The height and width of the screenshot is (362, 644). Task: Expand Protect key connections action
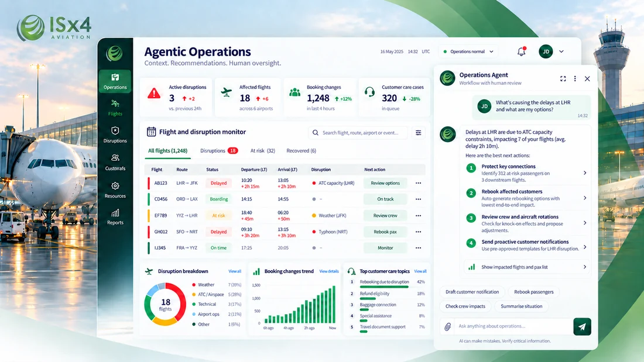(x=585, y=173)
